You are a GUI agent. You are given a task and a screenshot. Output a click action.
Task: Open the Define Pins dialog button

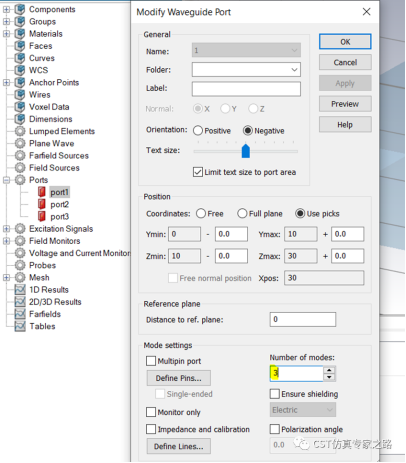[x=179, y=378]
